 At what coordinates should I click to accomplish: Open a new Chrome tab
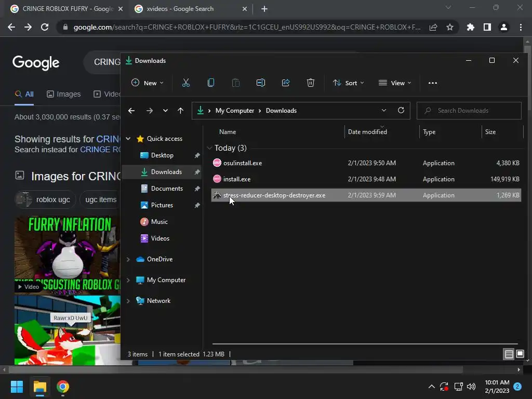coord(264,9)
